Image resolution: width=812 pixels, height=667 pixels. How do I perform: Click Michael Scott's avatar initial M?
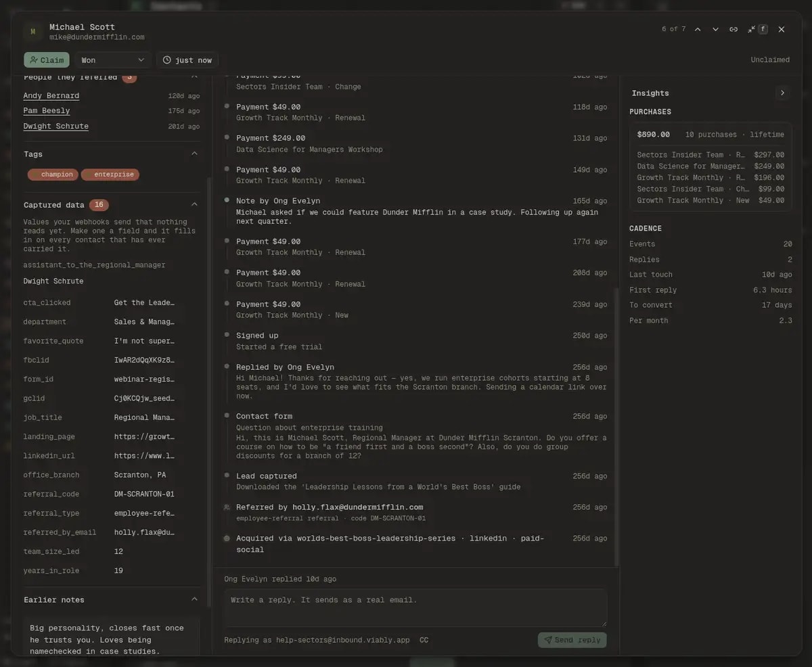[32, 32]
